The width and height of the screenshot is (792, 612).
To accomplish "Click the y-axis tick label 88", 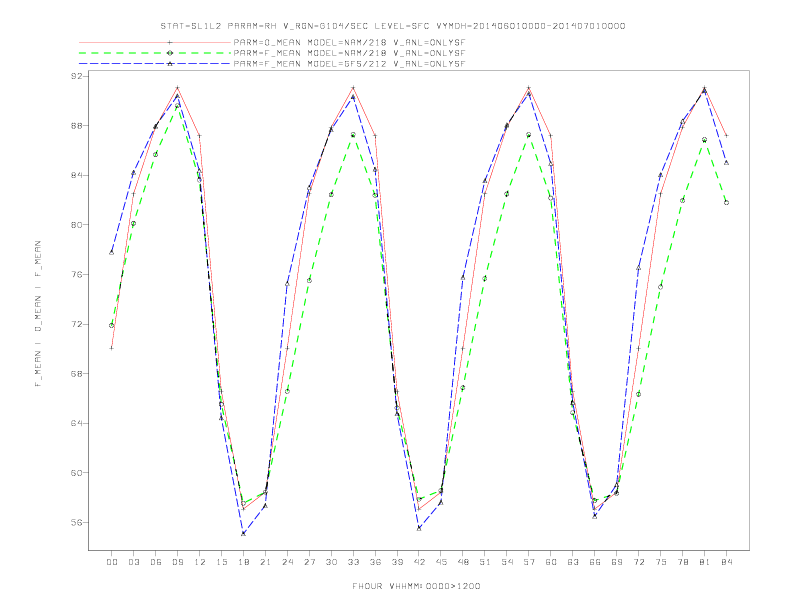I will point(77,125).
